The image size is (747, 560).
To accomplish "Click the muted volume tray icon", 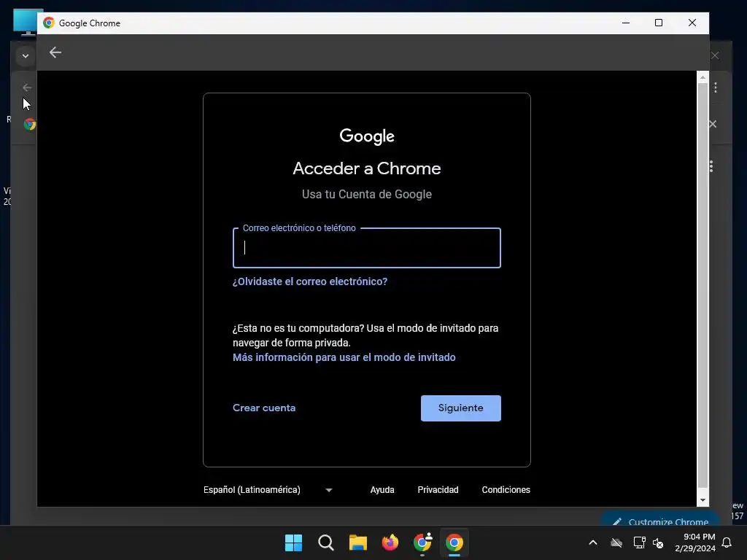I will 658,542.
